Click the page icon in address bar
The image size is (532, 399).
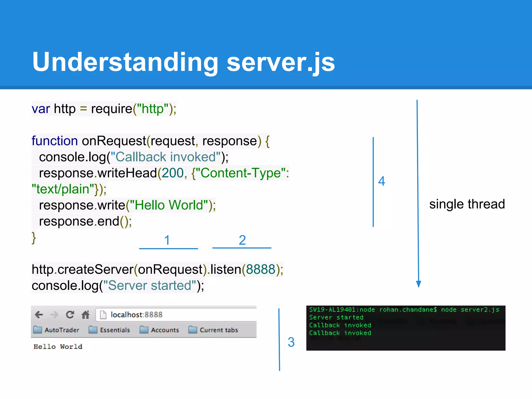pos(103,315)
